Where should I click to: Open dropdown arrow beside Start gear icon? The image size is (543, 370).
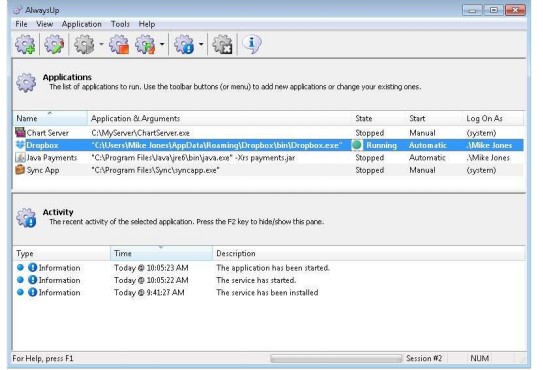(101, 44)
